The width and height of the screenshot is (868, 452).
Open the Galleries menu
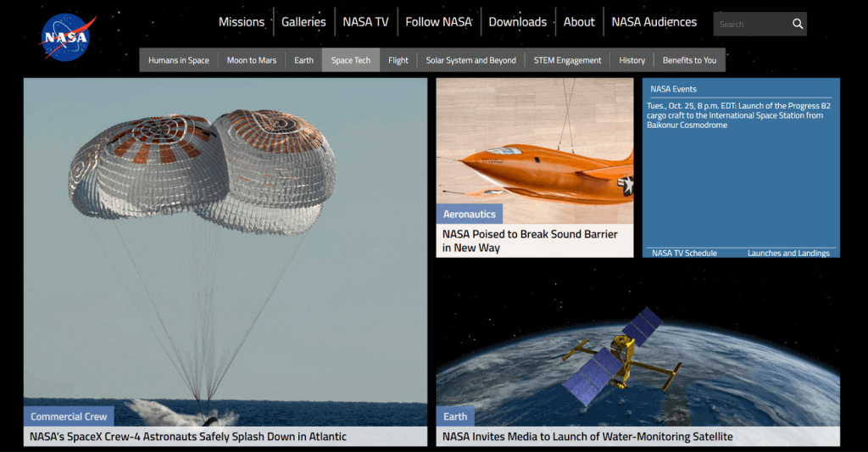[x=303, y=22]
